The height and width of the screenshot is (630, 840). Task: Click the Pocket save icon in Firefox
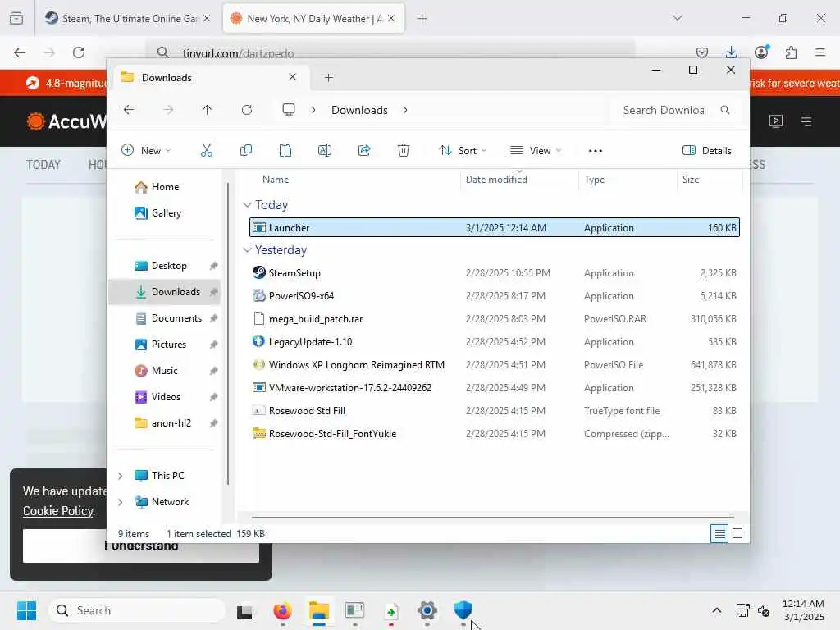pyautogui.click(x=702, y=52)
